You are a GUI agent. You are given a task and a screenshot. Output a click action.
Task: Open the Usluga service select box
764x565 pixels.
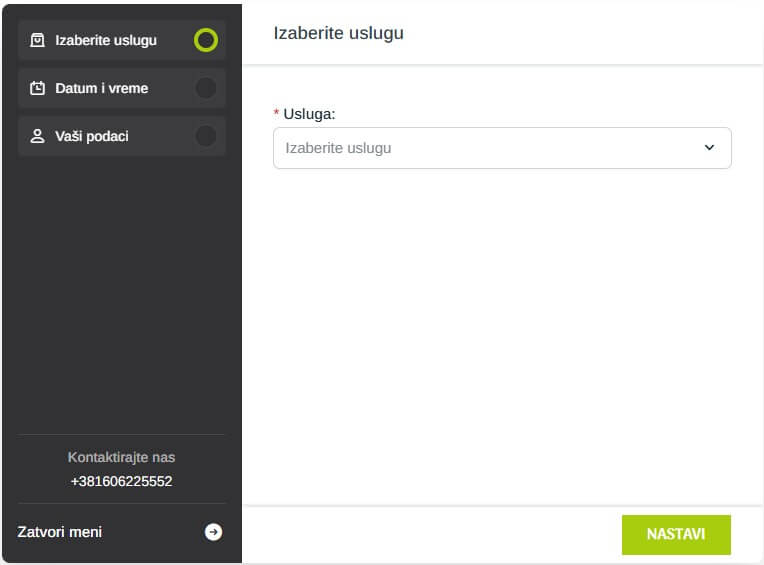(x=501, y=148)
